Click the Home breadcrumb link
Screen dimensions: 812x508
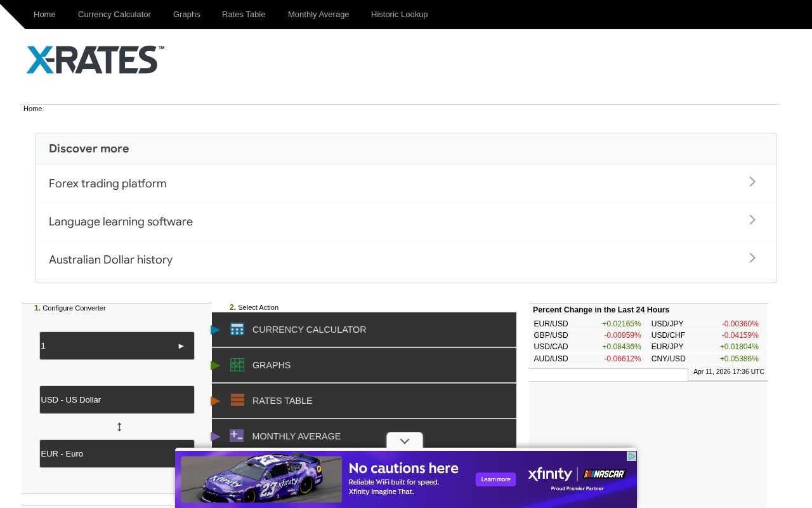tap(32, 109)
